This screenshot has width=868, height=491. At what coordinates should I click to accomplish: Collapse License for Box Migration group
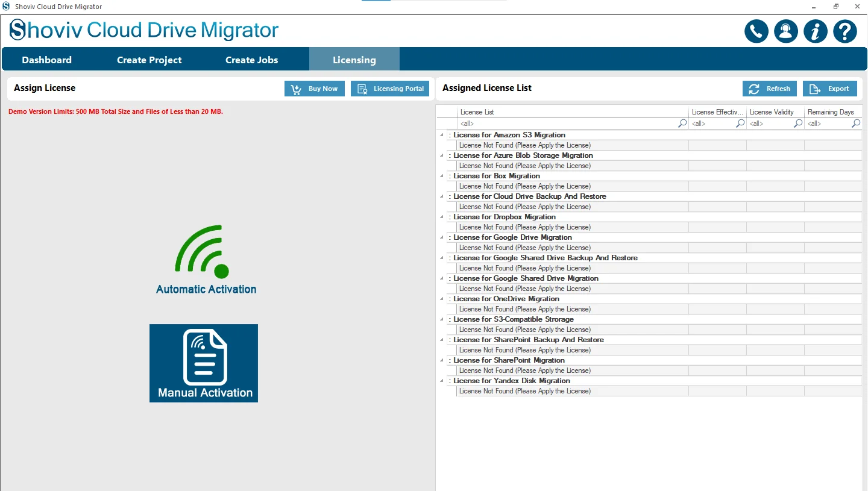(441, 176)
